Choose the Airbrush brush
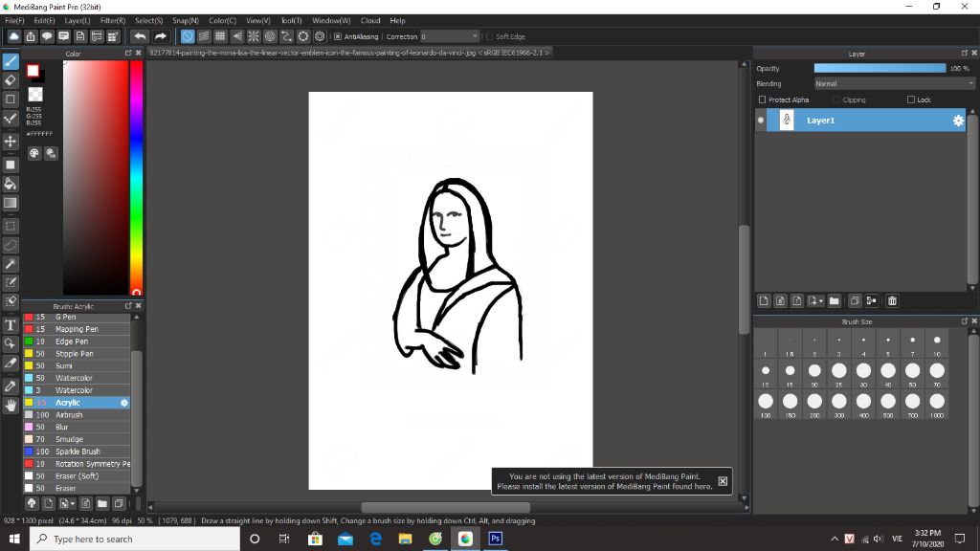The width and height of the screenshot is (980, 551). [77, 415]
